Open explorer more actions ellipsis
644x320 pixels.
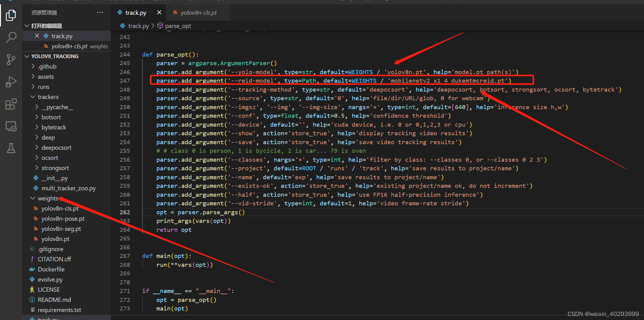(x=100, y=13)
